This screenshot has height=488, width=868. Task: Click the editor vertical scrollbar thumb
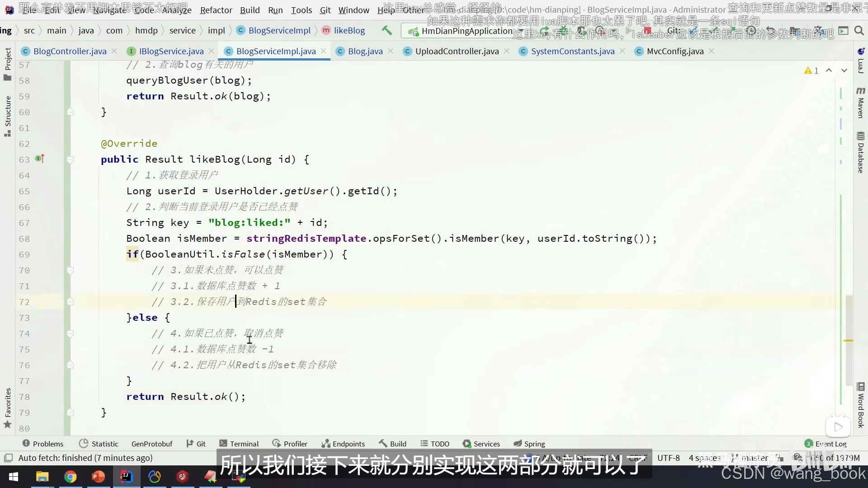click(x=849, y=340)
